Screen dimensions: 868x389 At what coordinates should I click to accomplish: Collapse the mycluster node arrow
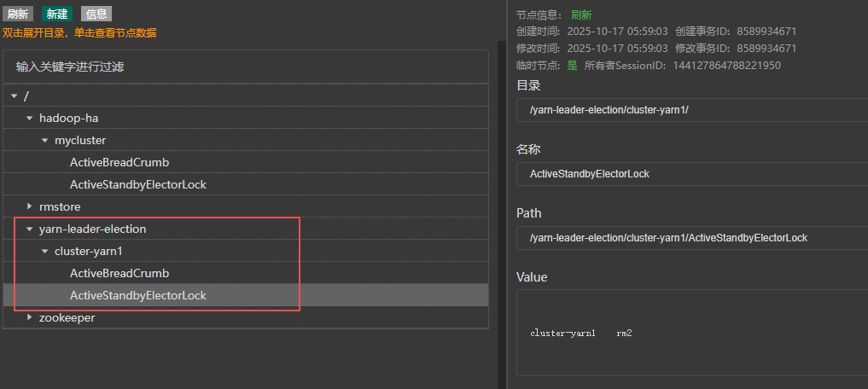[45, 141]
